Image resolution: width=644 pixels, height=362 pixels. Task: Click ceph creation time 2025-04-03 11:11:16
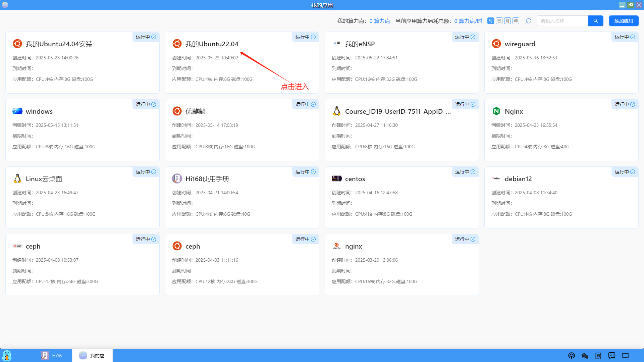217,260
